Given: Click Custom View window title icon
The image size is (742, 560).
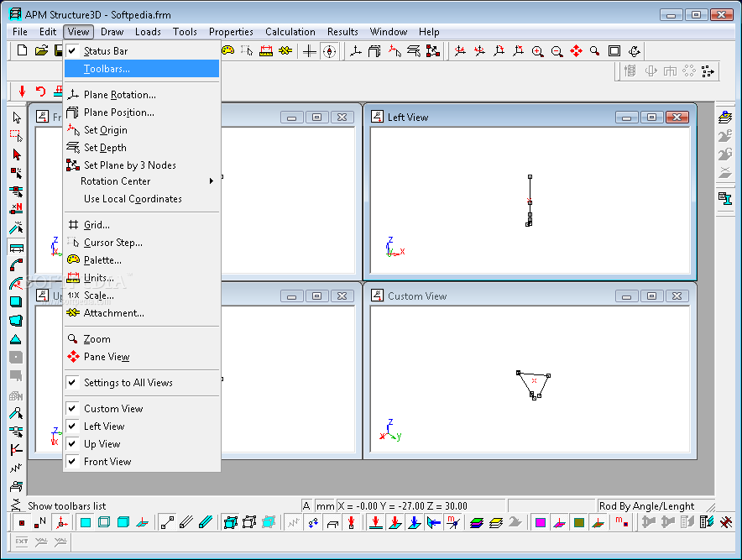Looking at the screenshot, I should [x=377, y=296].
